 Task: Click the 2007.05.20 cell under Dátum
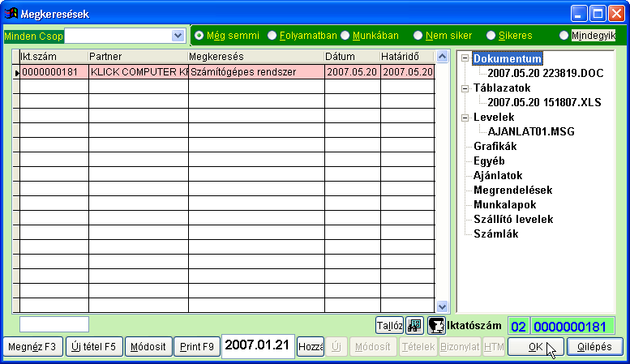pos(353,72)
